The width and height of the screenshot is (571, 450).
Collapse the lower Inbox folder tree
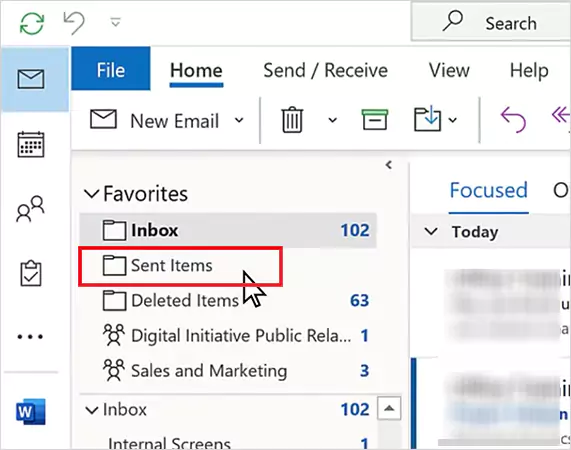tap(91, 410)
